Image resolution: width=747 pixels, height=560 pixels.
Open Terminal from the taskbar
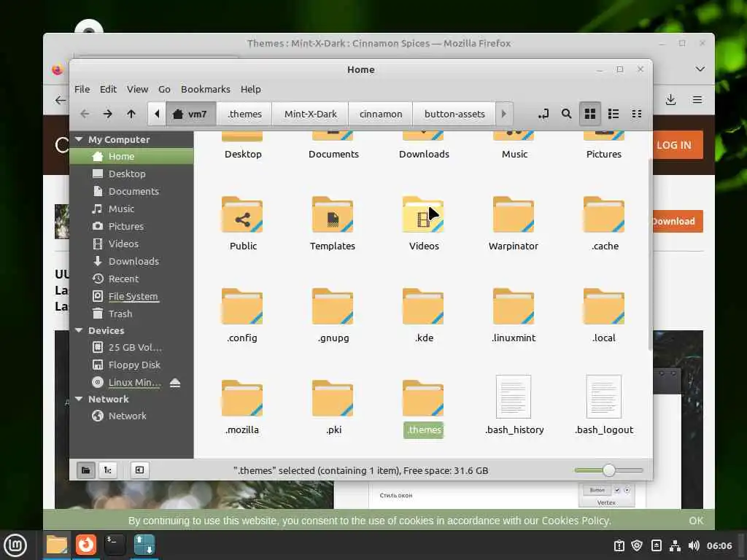(115, 545)
